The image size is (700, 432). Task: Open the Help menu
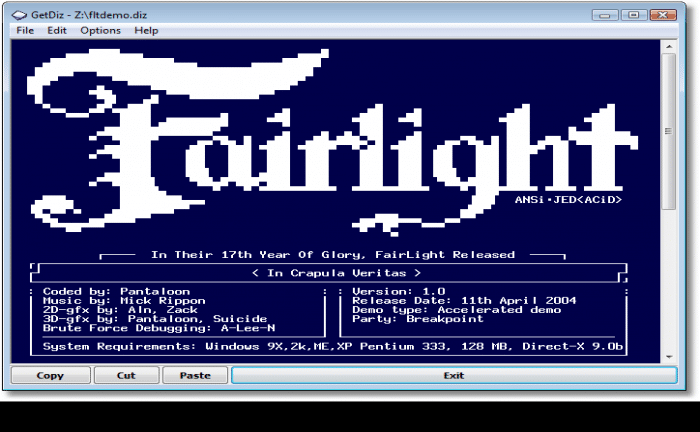coord(146,31)
